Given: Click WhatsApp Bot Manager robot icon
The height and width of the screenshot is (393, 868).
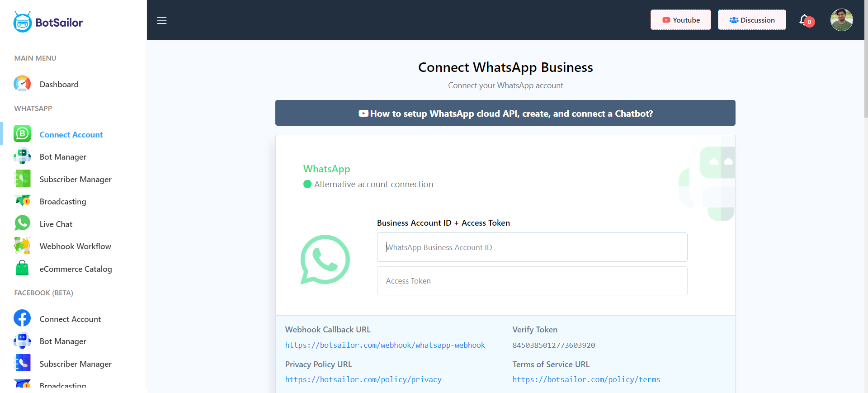Looking at the screenshot, I should point(22,156).
